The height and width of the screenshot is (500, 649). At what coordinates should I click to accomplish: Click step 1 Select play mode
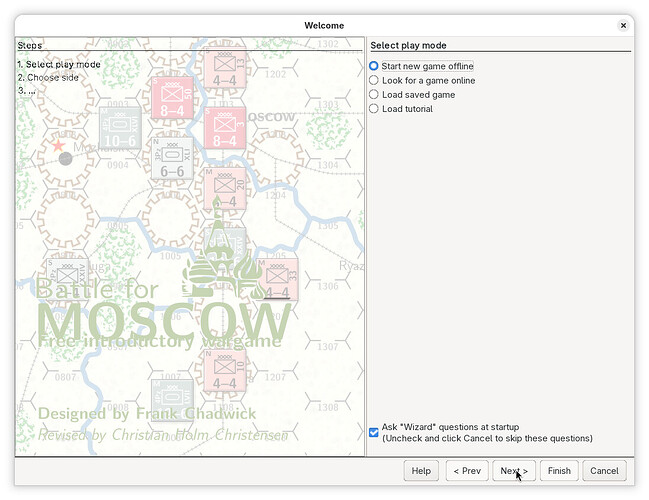(x=58, y=64)
